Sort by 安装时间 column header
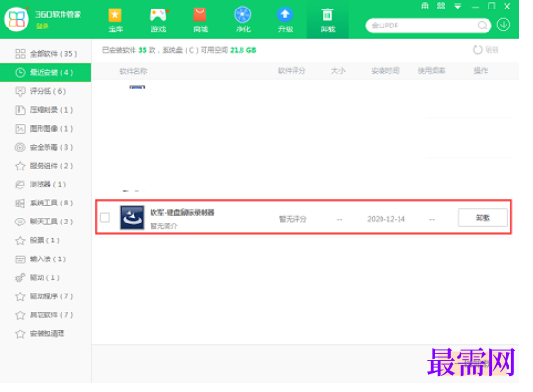 [385, 71]
